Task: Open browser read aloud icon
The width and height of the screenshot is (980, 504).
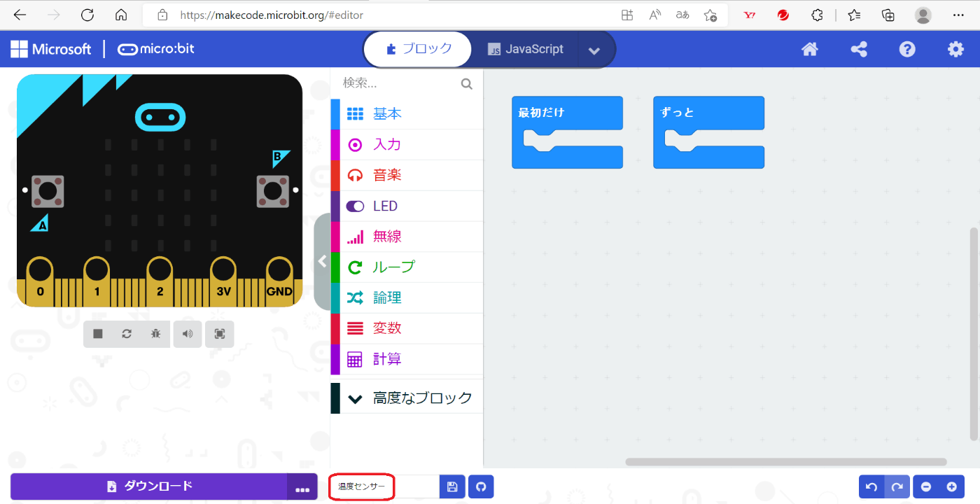Action: tap(655, 15)
